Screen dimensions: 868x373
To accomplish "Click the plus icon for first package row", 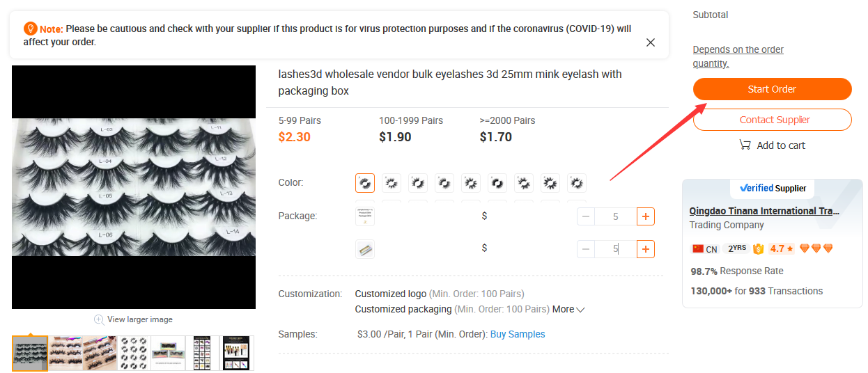I will (x=646, y=216).
